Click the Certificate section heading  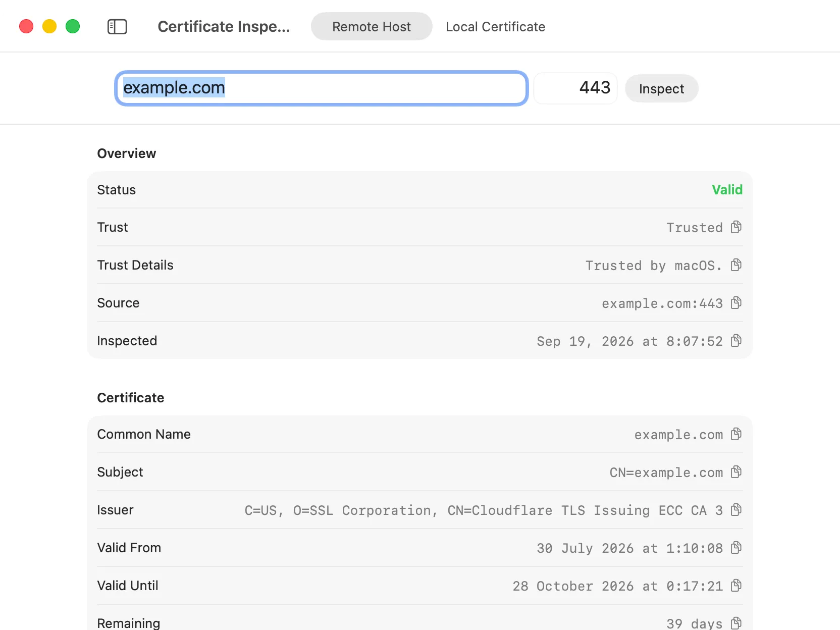tap(131, 398)
